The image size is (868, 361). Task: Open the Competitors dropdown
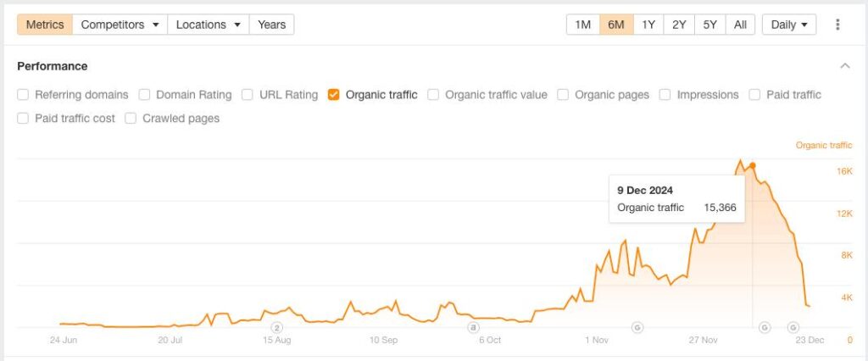(x=120, y=25)
